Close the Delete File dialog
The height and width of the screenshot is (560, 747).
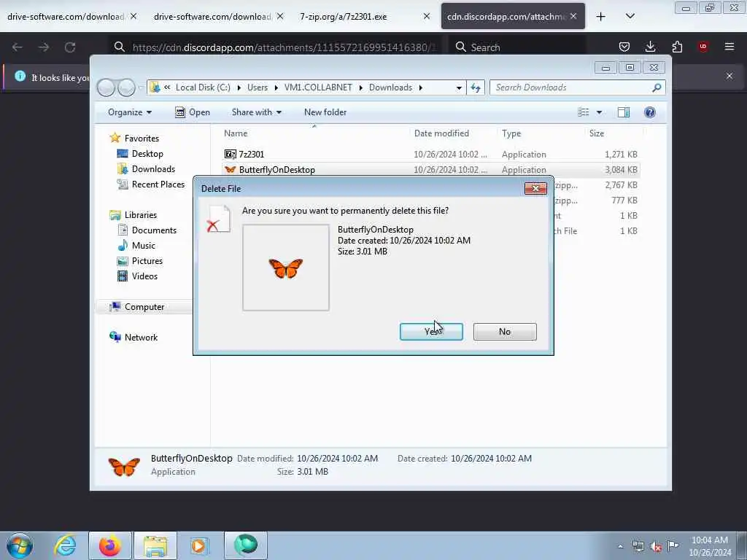coord(535,189)
